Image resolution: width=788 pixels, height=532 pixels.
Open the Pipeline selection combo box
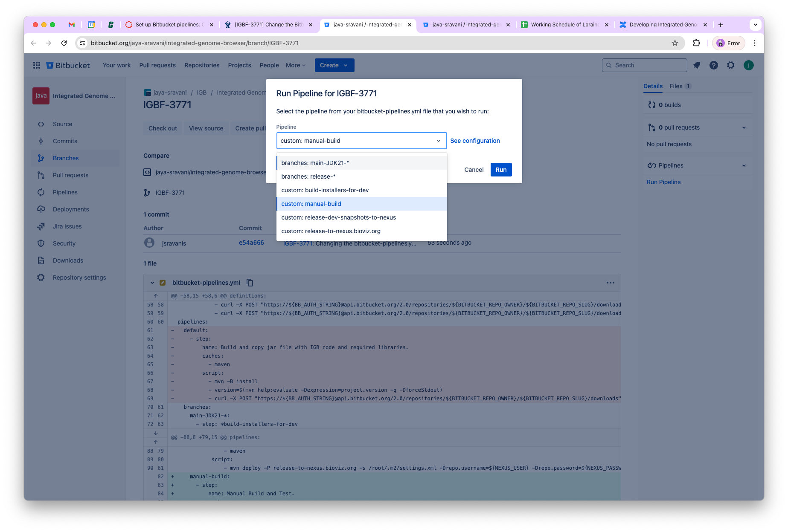[361, 141]
